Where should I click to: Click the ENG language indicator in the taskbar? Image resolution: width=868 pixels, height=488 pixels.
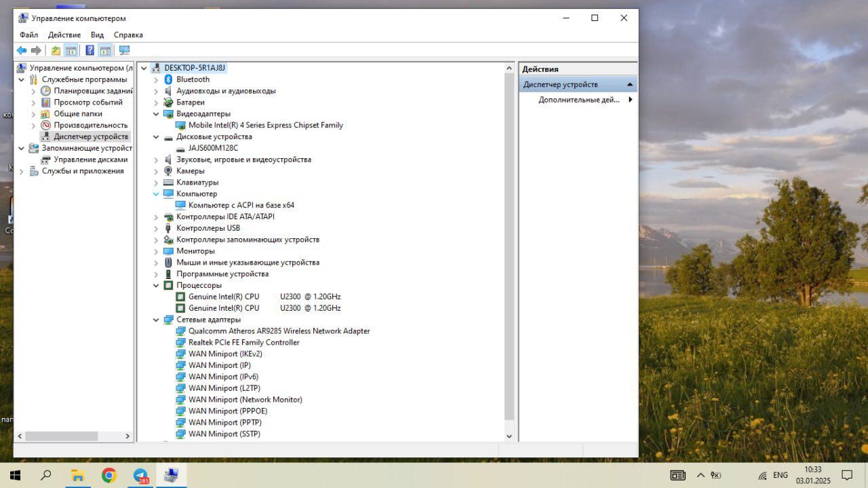pos(781,475)
